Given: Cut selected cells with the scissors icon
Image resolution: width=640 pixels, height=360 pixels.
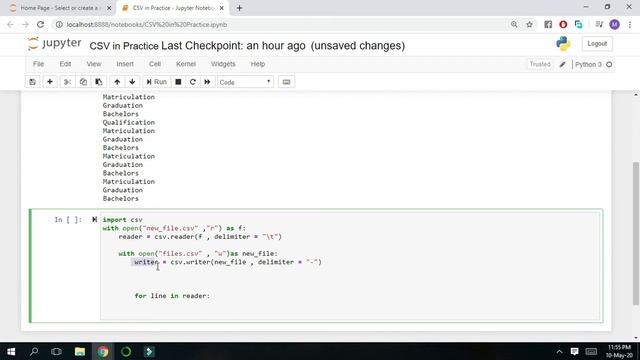Looking at the screenshot, I should (x=67, y=82).
